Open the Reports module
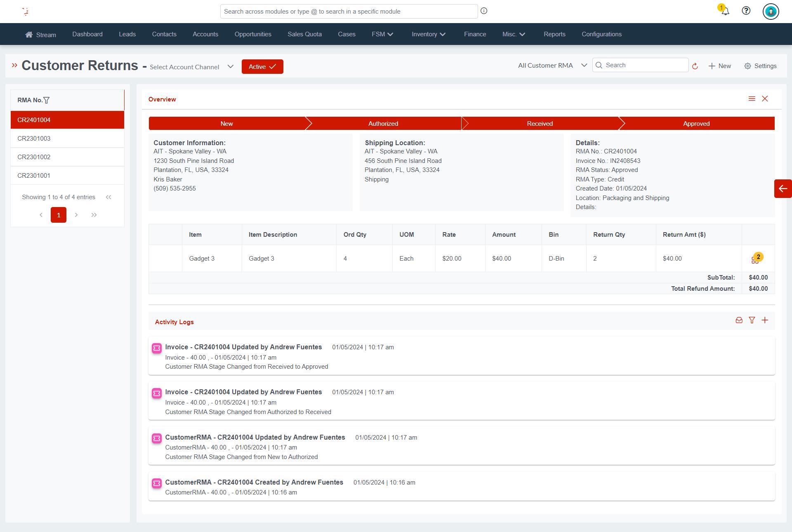This screenshot has height=532, width=792. (x=554, y=34)
